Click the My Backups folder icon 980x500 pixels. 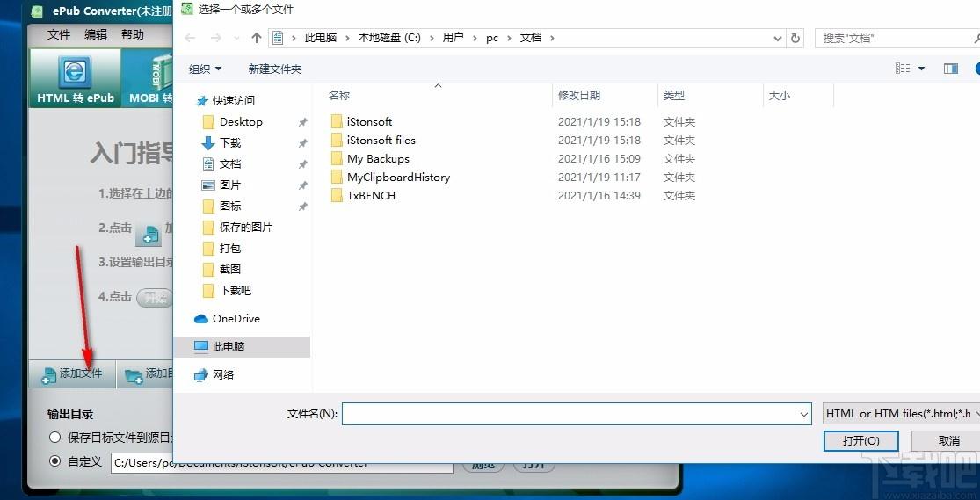pyautogui.click(x=337, y=159)
